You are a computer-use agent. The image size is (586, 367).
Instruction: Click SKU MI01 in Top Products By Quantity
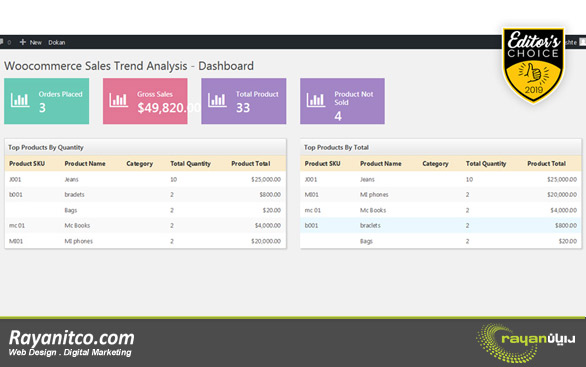tap(16, 241)
